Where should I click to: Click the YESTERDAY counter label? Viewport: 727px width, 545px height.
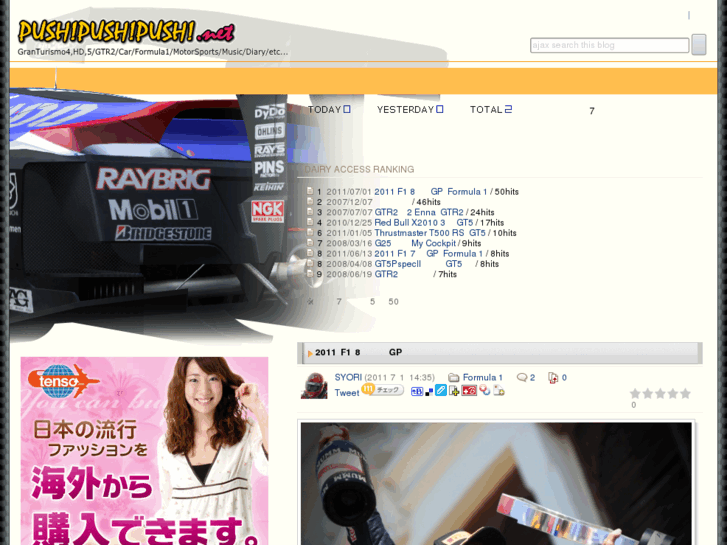point(405,109)
